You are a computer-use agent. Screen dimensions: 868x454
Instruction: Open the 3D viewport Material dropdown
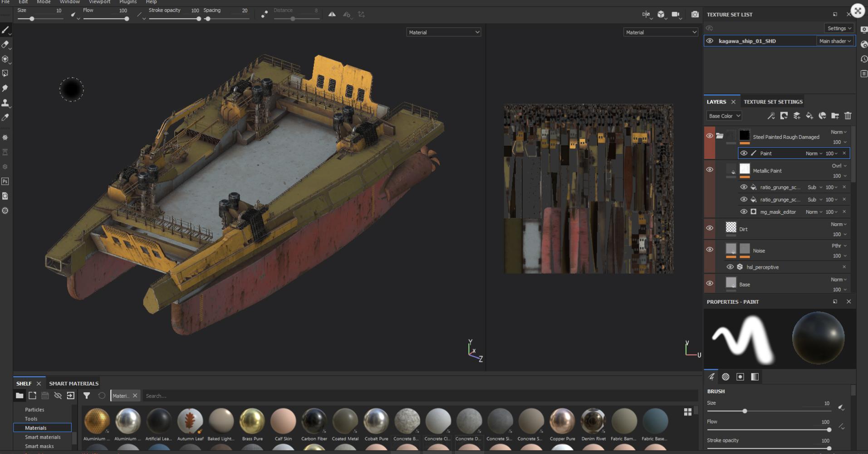(x=443, y=32)
